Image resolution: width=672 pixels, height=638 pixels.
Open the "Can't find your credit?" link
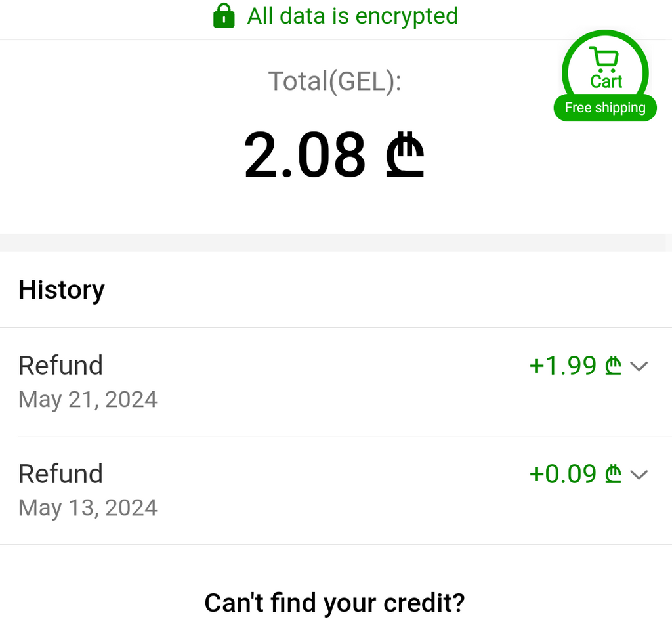pyautogui.click(x=335, y=603)
